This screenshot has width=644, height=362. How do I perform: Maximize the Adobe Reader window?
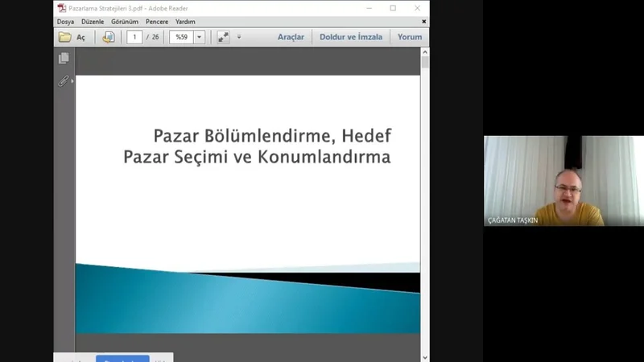coord(393,8)
